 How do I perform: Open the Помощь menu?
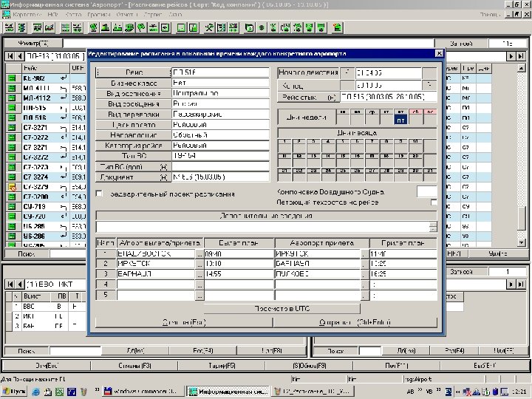coord(490,15)
